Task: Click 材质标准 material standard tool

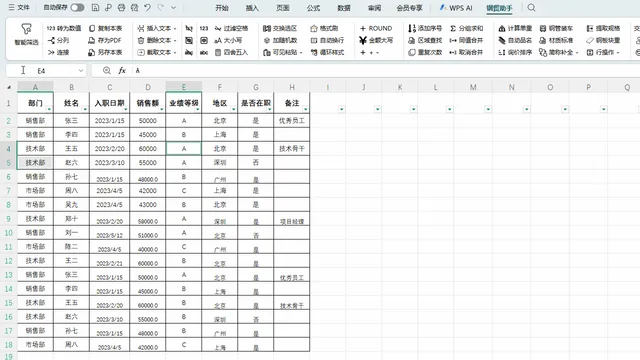Action: click(x=556, y=40)
